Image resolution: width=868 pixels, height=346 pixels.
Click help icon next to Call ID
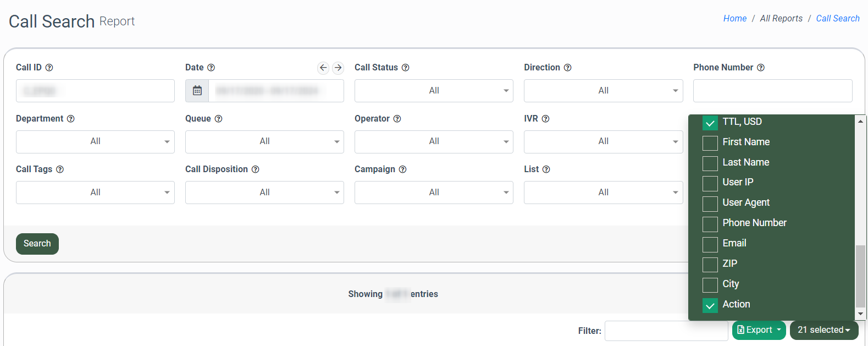(49, 68)
